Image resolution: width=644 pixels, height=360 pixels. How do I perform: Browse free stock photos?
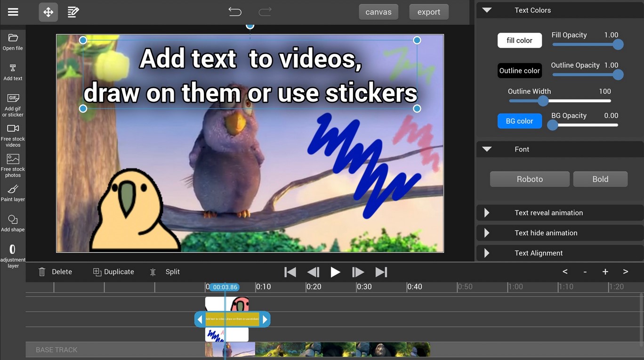click(x=13, y=166)
